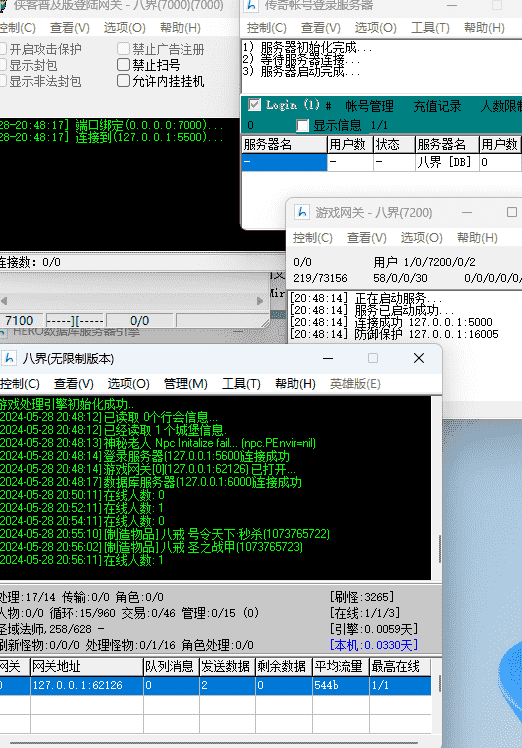The height and width of the screenshot is (748, 522).
Task: Click log line 圣之战甲(1073765723)
Action: [x=151, y=547]
